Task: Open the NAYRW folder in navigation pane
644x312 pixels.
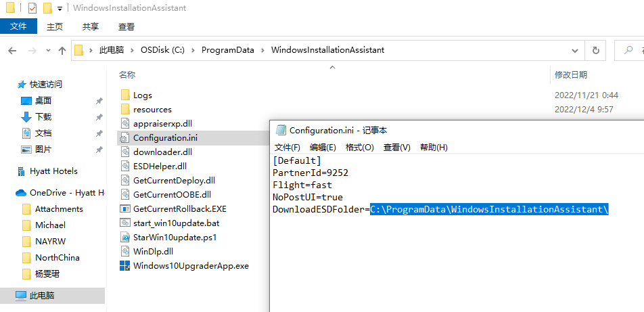Action: click(50, 242)
